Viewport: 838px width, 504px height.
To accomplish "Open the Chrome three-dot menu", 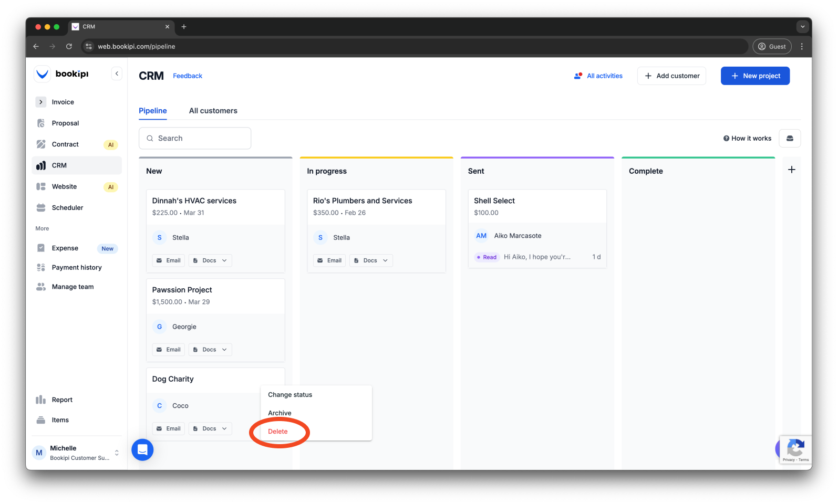I will (802, 46).
